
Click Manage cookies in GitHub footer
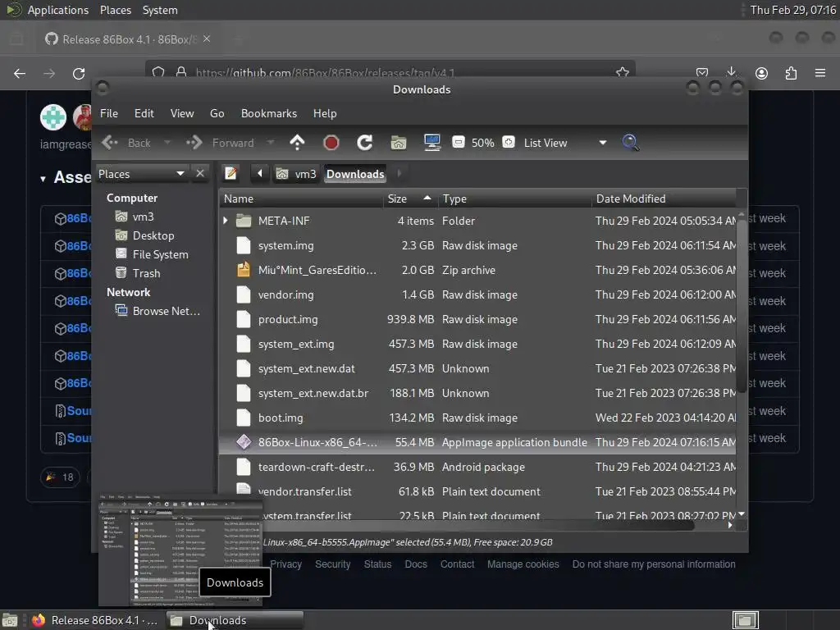(x=523, y=564)
